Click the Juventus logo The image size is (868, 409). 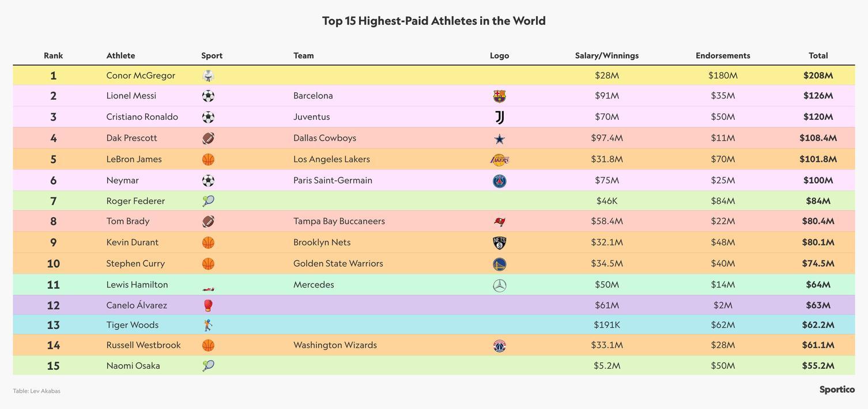coord(499,118)
